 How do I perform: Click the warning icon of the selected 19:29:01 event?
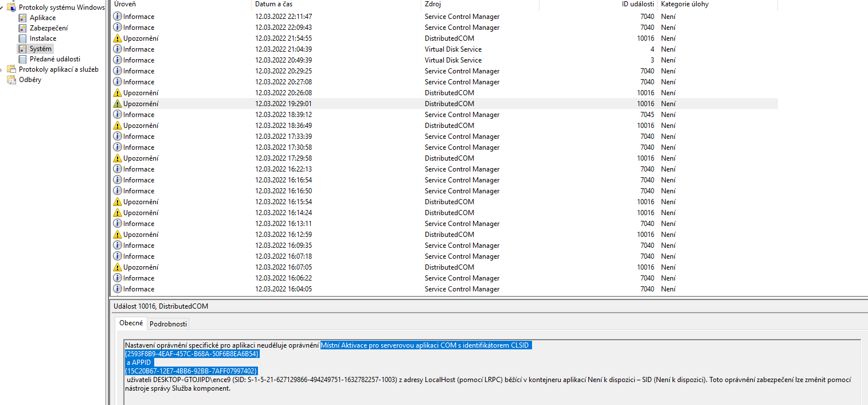pos(118,104)
